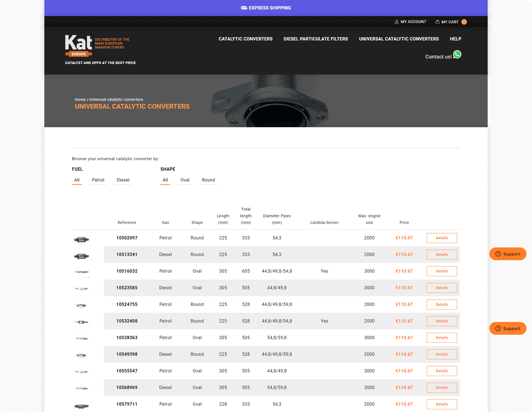
Task: Open the upper Support chat widget
Action: pos(508,254)
